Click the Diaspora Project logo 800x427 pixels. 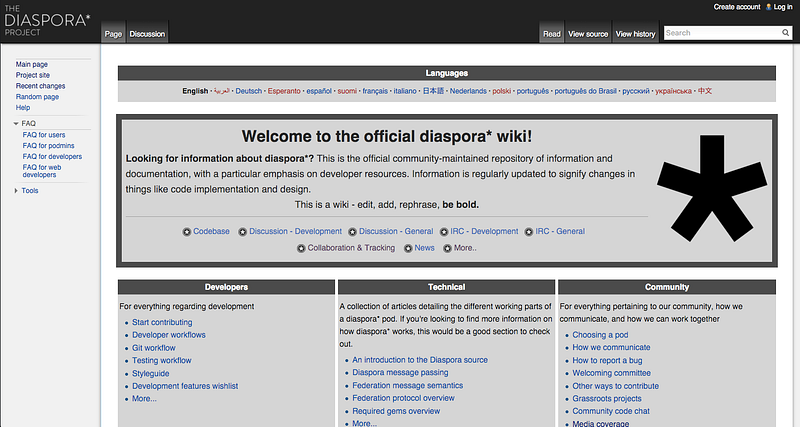pyautogui.click(x=47, y=20)
